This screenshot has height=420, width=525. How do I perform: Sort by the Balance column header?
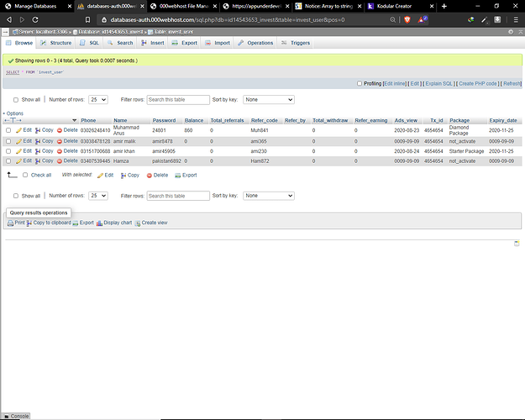pyautogui.click(x=194, y=121)
